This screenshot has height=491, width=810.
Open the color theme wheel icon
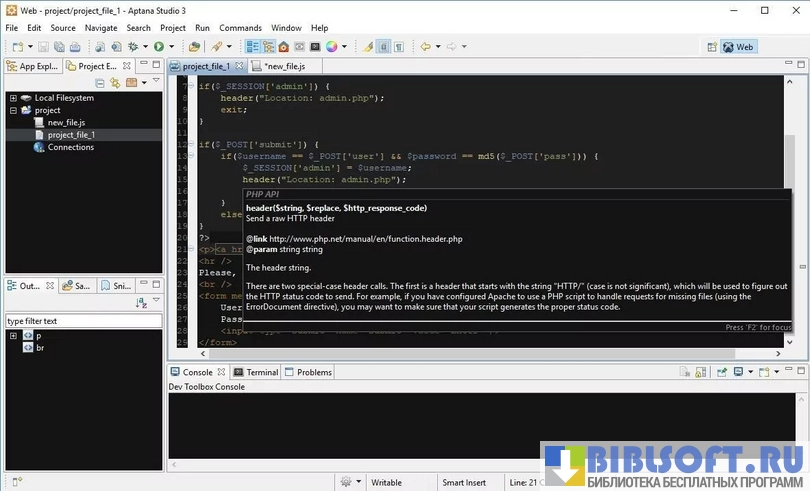[x=332, y=47]
